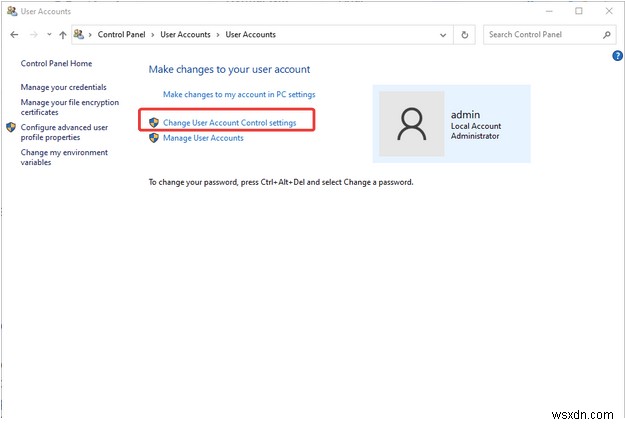
Task: Expand chevron before last User Accounts breadcrumb
Action: pyautogui.click(x=218, y=35)
